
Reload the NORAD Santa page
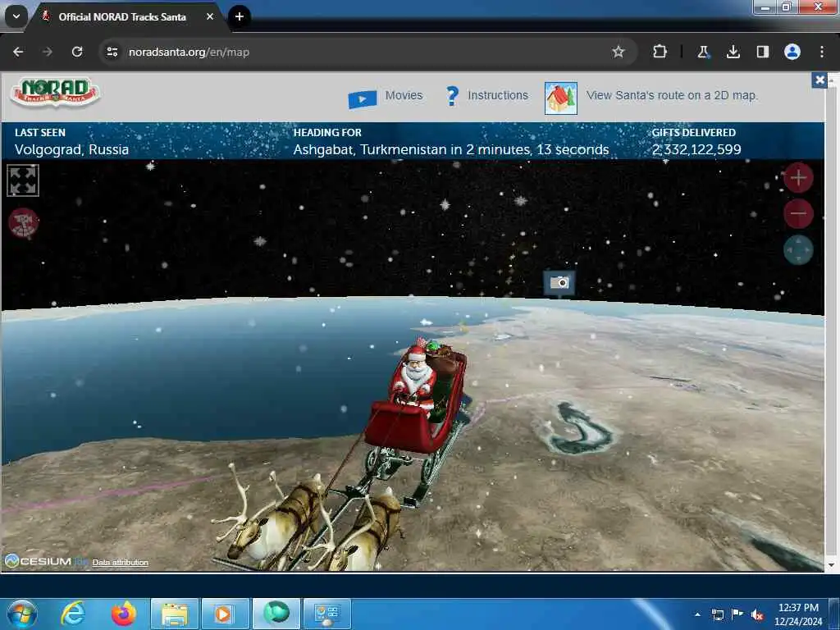77,52
